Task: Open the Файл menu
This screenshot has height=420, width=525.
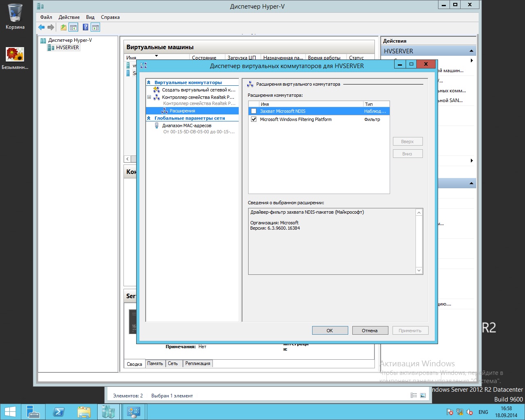Action: [x=46, y=17]
